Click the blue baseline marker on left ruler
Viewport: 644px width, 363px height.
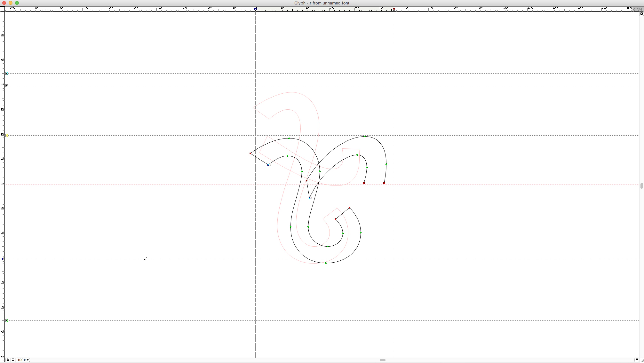pos(3,259)
